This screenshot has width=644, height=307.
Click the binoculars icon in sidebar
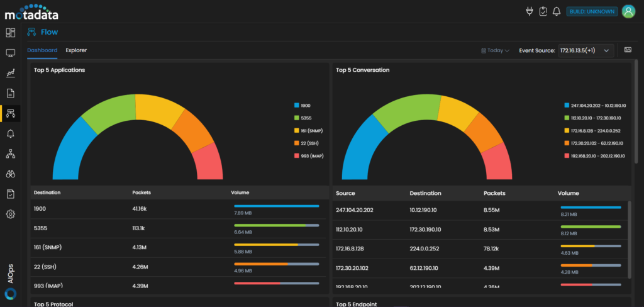pos(11,174)
